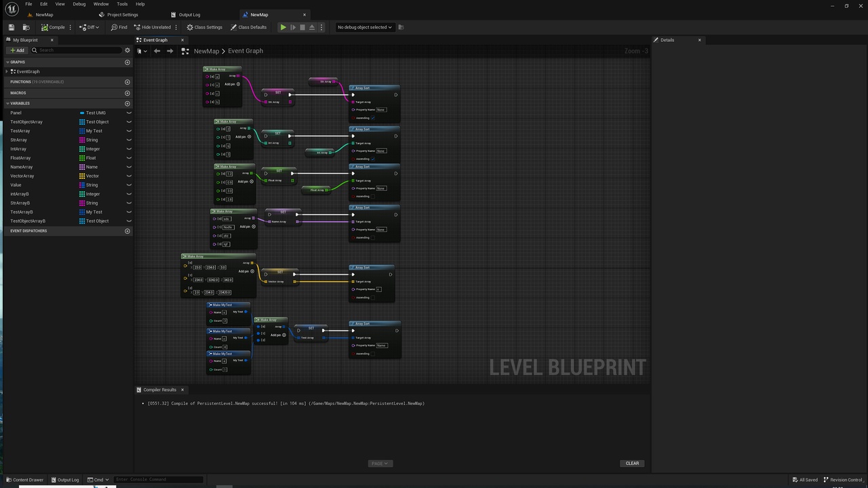Collapse the Graphs section

click(7, 62)
